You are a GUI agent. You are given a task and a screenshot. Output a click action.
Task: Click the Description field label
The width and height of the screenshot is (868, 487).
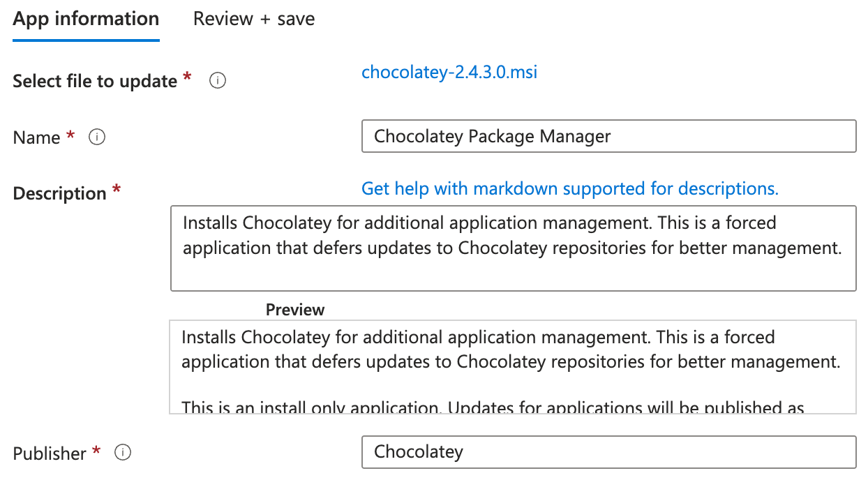tap(59, 193)
